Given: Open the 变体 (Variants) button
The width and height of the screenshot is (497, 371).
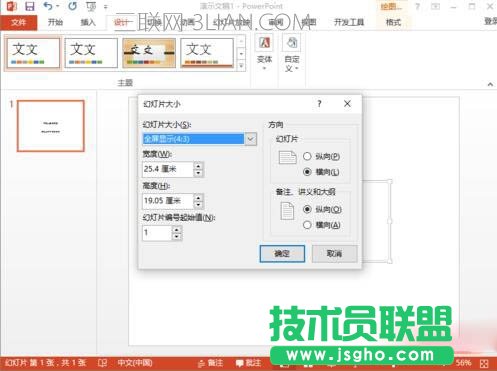Looking at the screenshot, I should tap(264, 53).
